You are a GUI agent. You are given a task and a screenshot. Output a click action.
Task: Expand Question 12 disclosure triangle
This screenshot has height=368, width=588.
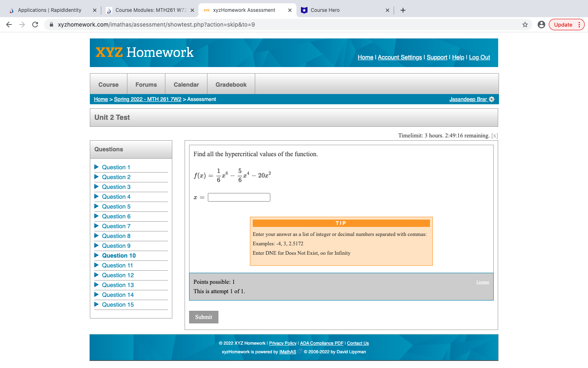point(96,275)
